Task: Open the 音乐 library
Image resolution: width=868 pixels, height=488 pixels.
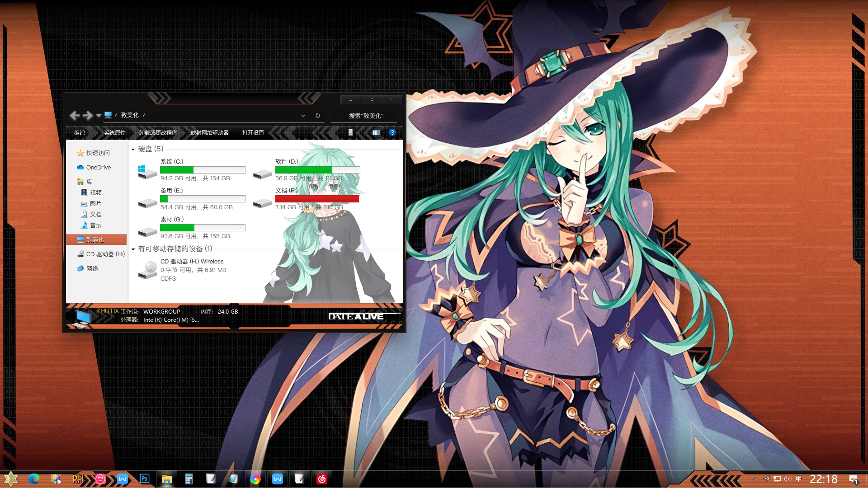Action: (91, 225)
